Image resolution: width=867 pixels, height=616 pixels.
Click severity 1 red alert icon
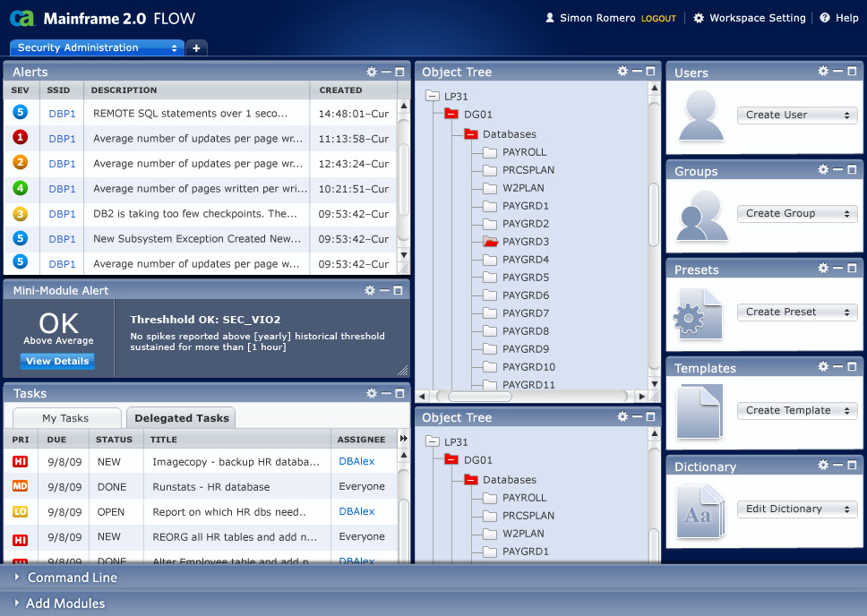tap(21, 137)
